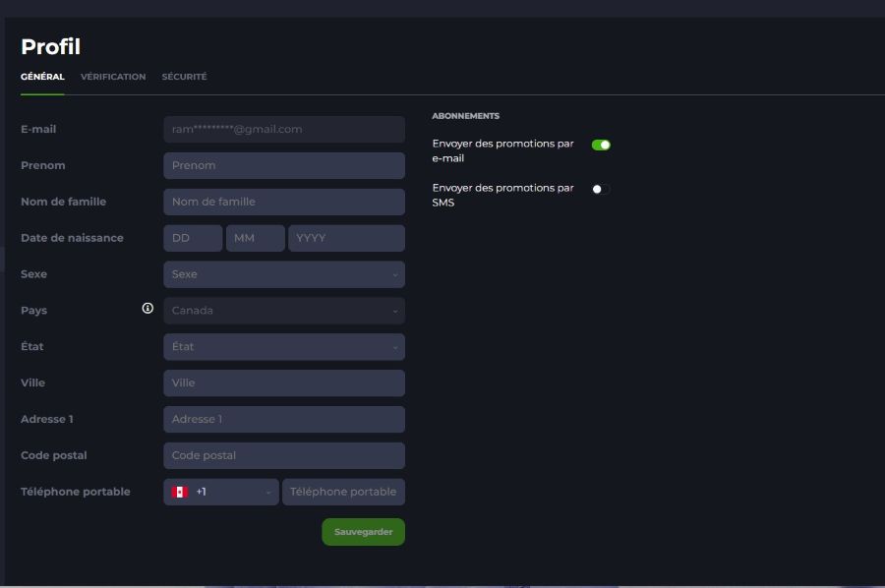Open the Vérification tab
This screenshot has width=885, height=588.
point(113,77)
